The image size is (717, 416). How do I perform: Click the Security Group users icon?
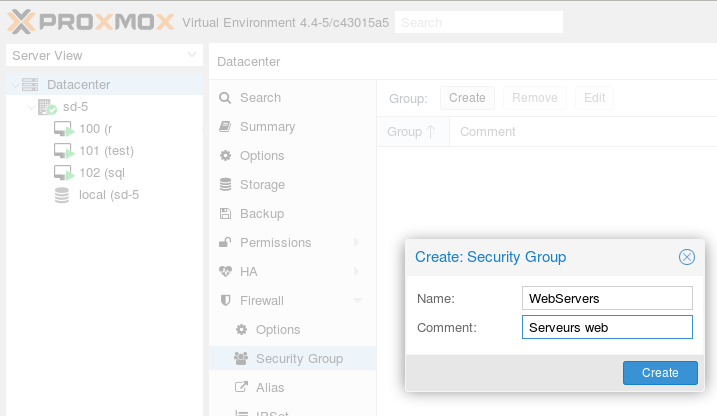241,358
